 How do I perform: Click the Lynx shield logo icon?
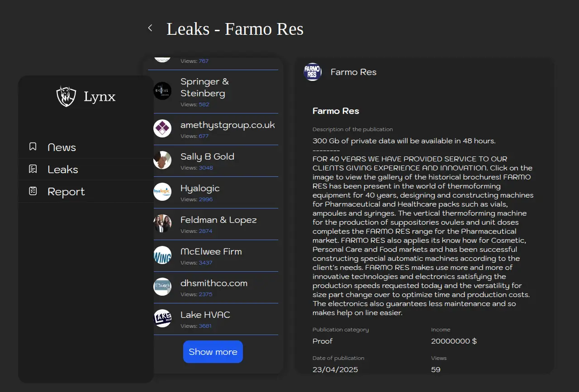coord(66,96)
